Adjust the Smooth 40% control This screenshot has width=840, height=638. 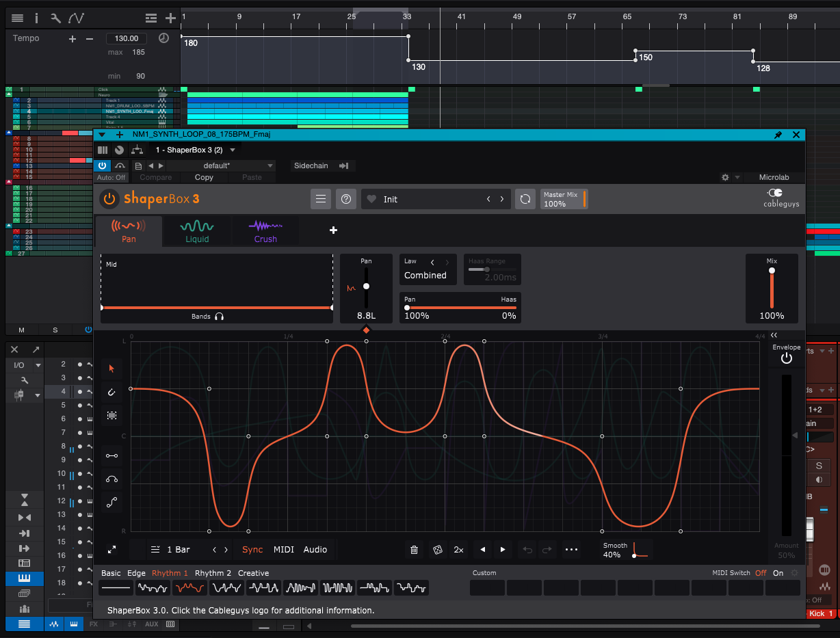click(627, 550)
